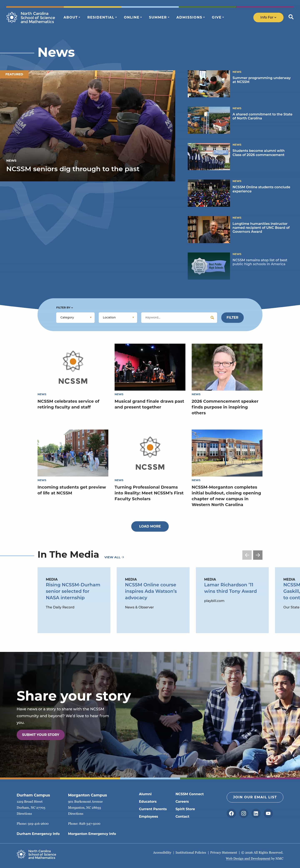Open the LinkedIn icon in footer

(256, 814)
